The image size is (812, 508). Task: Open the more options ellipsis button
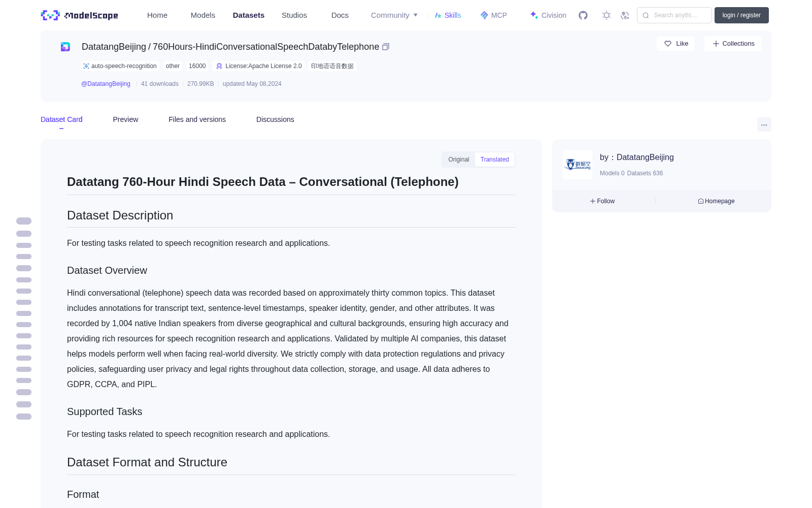tap(764, 124)
